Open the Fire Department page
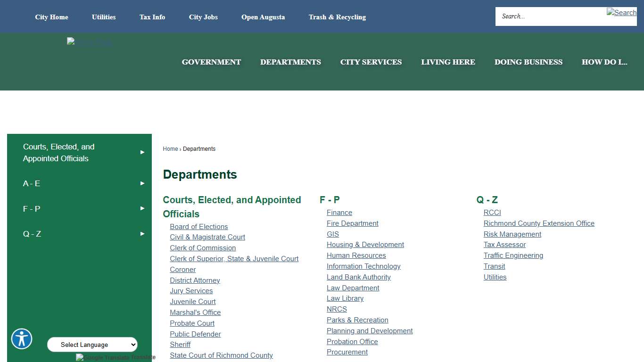644x362 pixels. tap(352, 223)
